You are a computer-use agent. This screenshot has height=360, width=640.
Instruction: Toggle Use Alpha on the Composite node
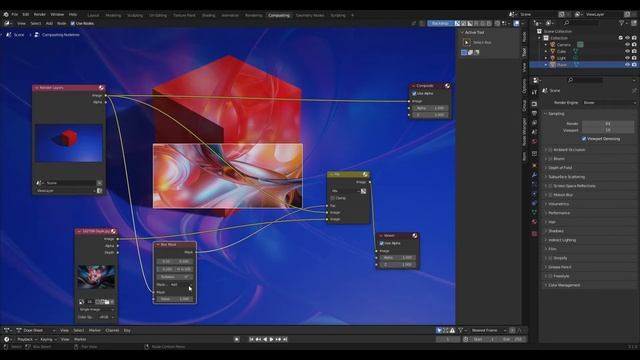click(414, 93)
